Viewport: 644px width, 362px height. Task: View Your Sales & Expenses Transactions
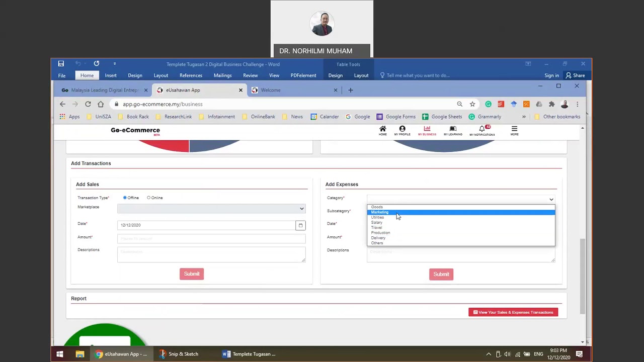pos(513,312)
